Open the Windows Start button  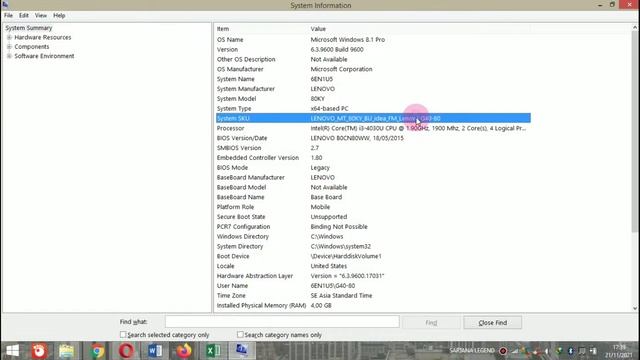click(12, 351)
